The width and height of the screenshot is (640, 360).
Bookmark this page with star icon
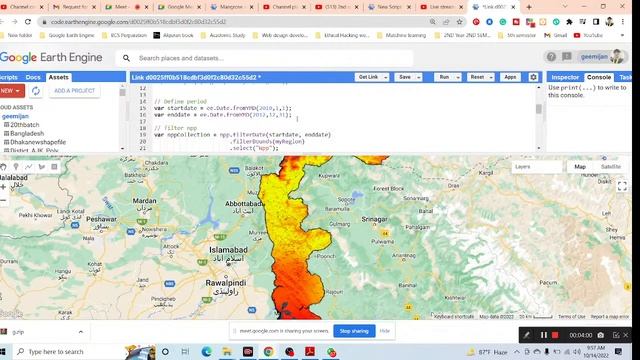tap(460, 22)
